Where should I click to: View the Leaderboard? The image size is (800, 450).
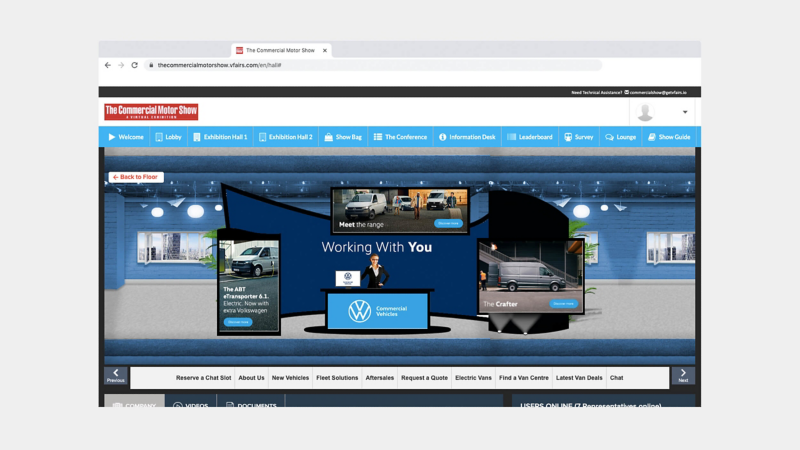(x=530, y=137)
